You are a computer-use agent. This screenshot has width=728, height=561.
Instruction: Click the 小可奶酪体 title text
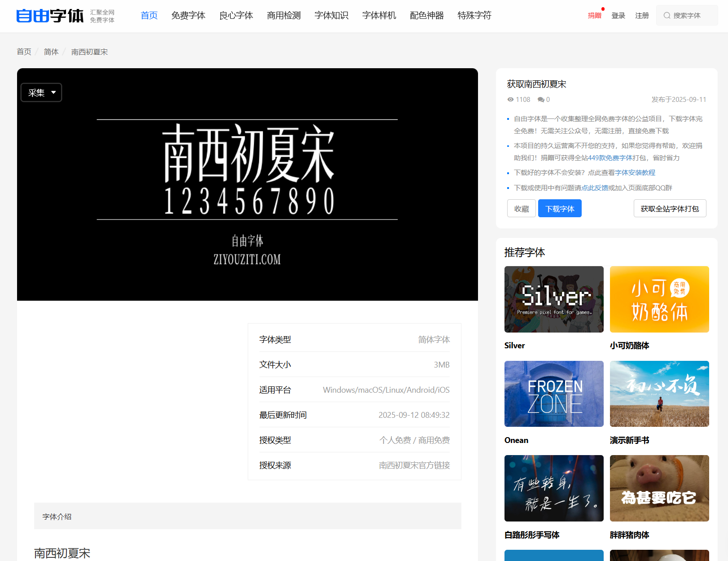[629, 346]
